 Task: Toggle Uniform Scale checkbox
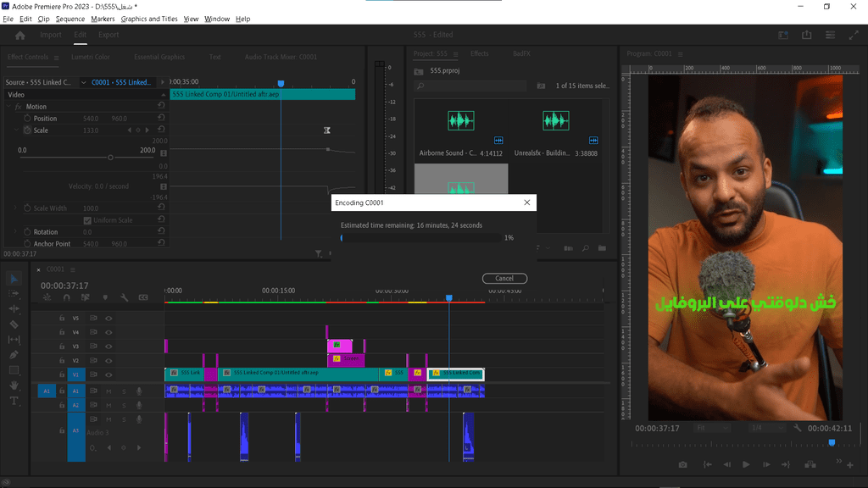click(x=87, y=220)
